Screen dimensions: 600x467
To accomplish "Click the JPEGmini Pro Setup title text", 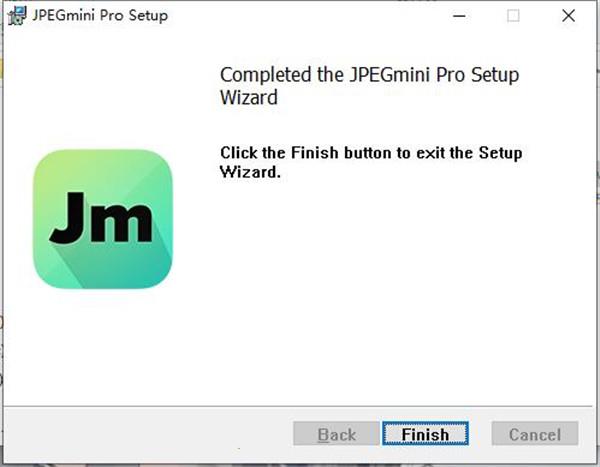I will (x=100, y=15).
